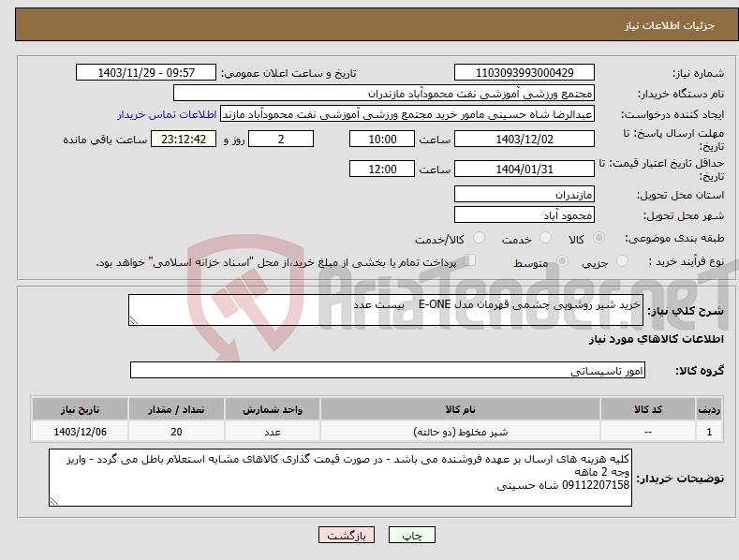Screen dimensions: 739x560
Task: Click the delivery province field مازندران
Action: pos(525,194)
